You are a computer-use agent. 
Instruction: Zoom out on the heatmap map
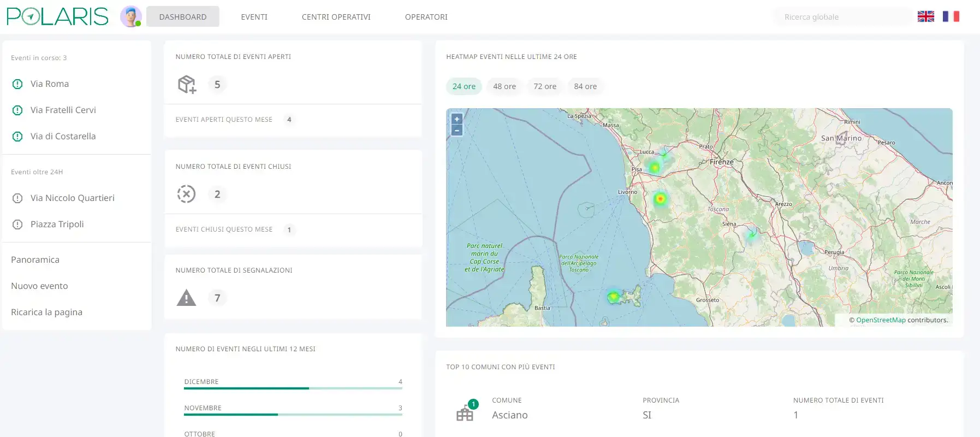tap(457, 130)
